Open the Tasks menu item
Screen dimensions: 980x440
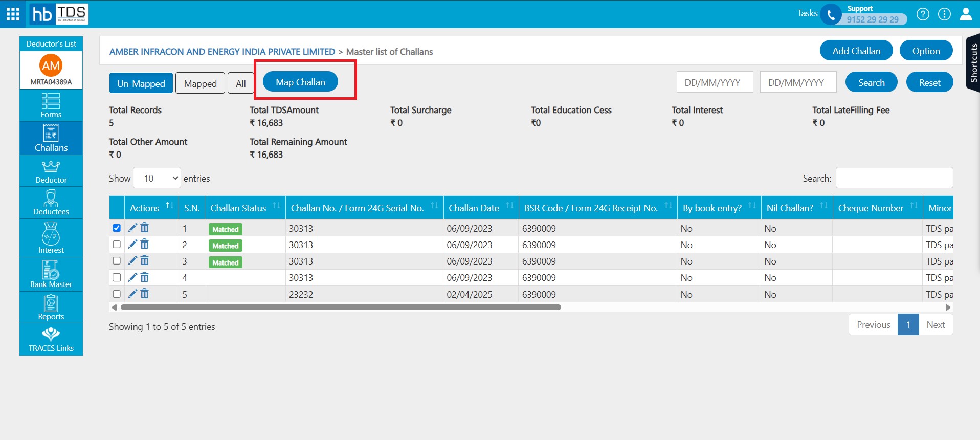tap(807, 13)
